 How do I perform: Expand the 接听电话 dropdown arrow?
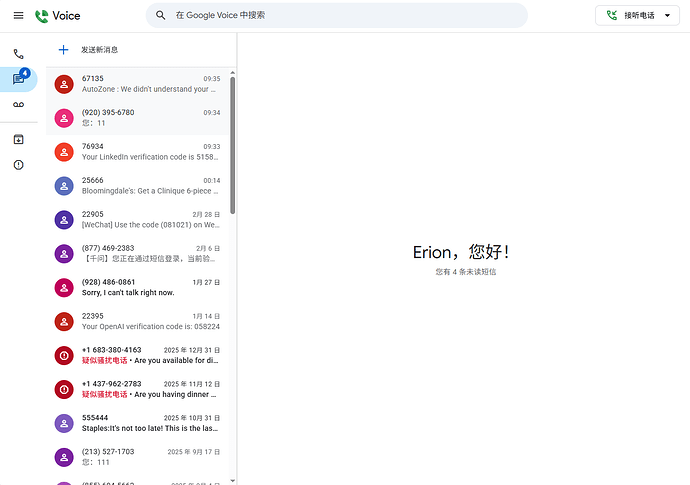click(x=667, y=15)
